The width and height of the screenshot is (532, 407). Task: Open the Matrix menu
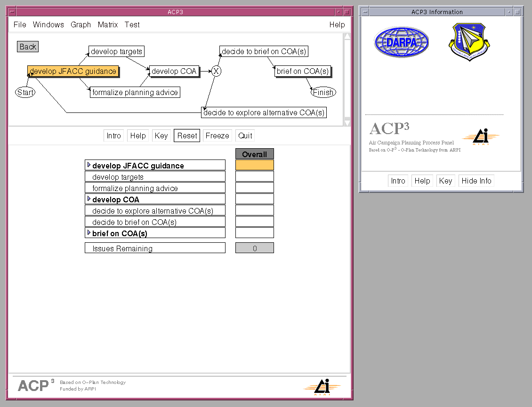click(108, 24)
